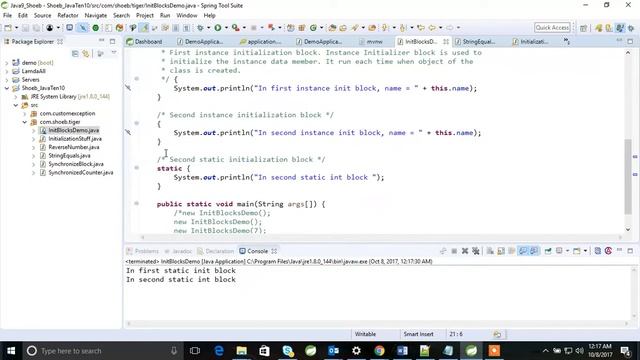Click Pin Console icon
The image size is (640, 360).
pos(548,251)
